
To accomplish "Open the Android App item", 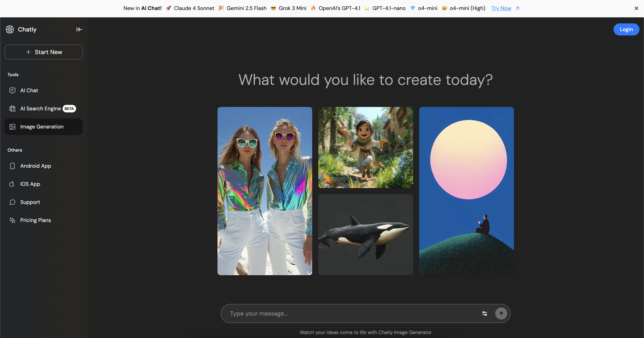I will click(x=36, y=166).
